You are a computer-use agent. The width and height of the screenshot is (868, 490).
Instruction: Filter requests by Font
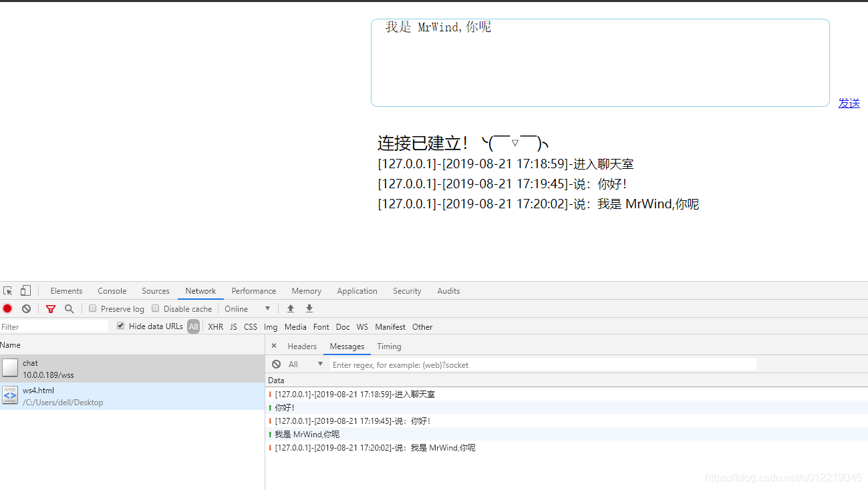coord(321,326)
